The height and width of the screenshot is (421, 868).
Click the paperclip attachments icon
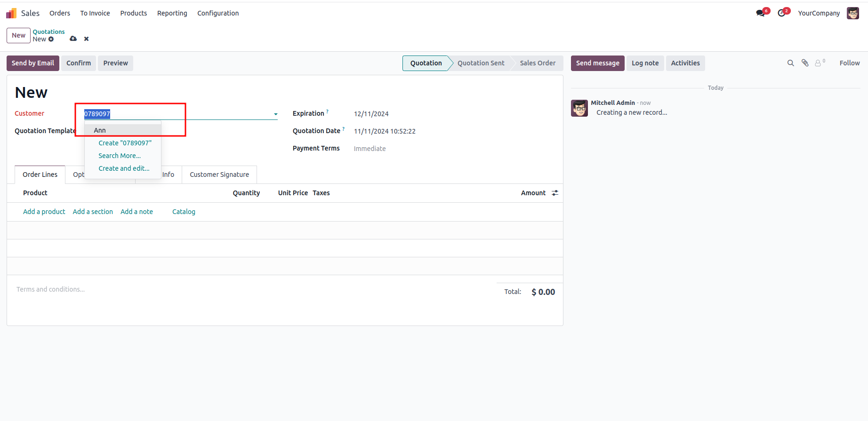point(805,63)
